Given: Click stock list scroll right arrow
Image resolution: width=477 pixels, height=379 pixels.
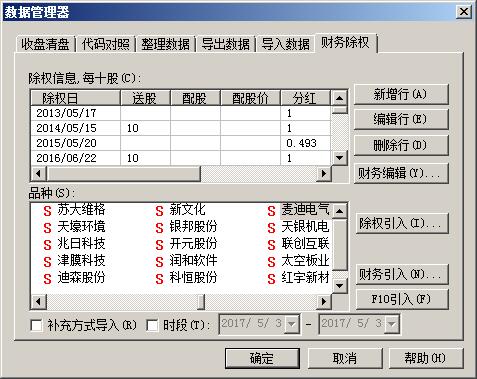Looking at the screenshot, I should (x=324, y=302).
